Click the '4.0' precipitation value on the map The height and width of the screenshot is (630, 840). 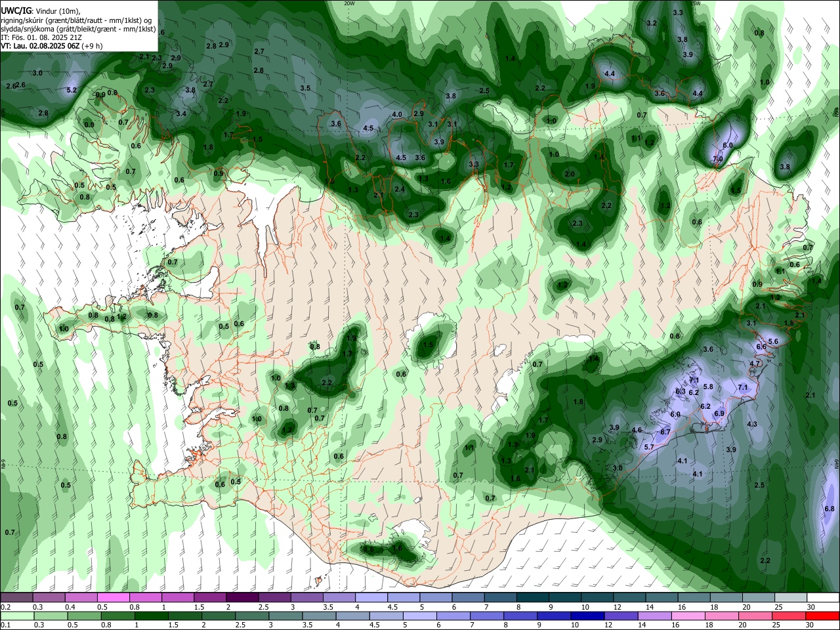[397, 115]
